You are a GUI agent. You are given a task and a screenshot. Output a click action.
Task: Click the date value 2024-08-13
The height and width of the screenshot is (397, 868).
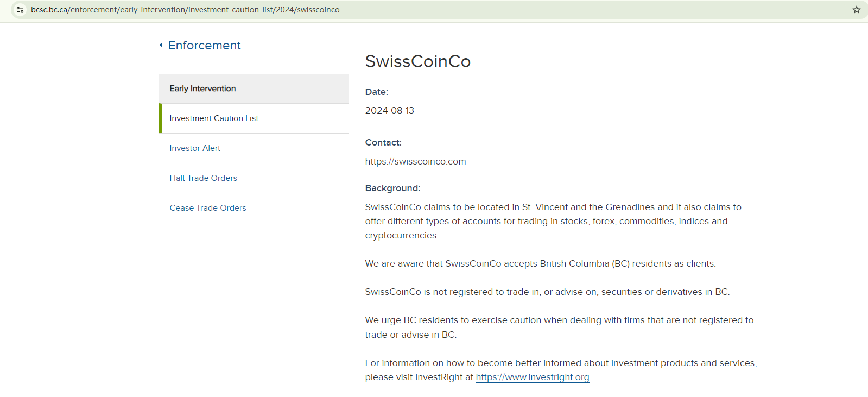tap(389, 111)
